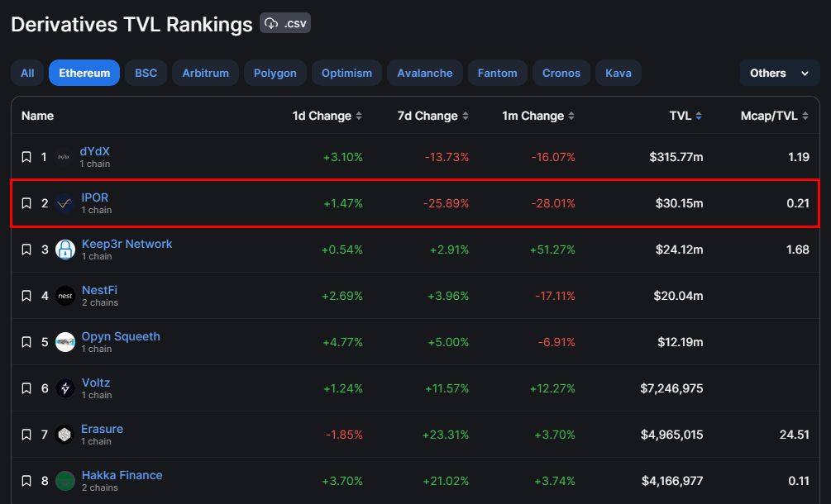Click the dYdX logo icon
Viewport: 831px width, 504px height.
click(64, 157)
